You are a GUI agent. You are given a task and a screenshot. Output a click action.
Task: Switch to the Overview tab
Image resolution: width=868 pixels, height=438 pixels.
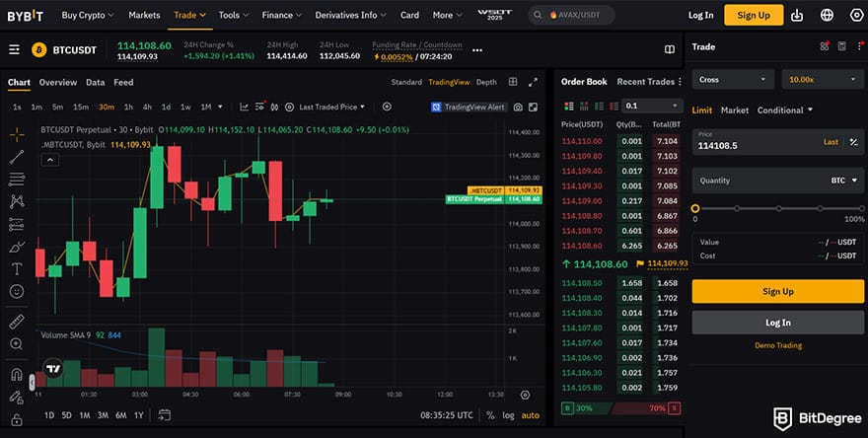[x=58, y=82]
